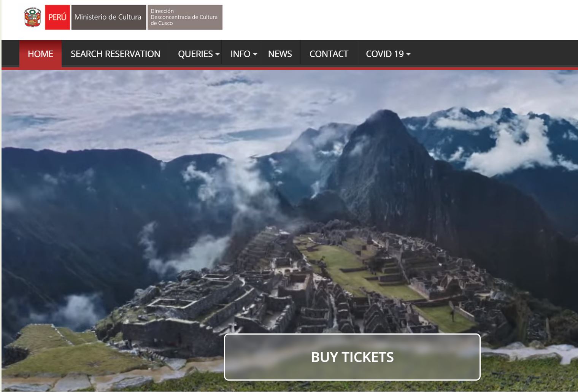Image resolution: width=578 pixels, height=392 pixels.
Task: Select the COVID 19 menu label
Action: point(384,54)
